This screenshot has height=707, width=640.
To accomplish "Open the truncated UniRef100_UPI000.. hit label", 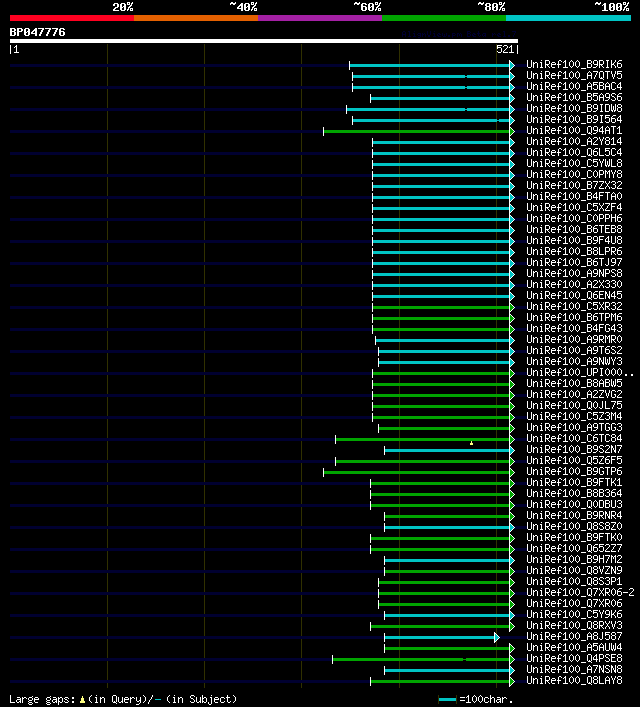I will pyautogui.click(x=580, y=372).
